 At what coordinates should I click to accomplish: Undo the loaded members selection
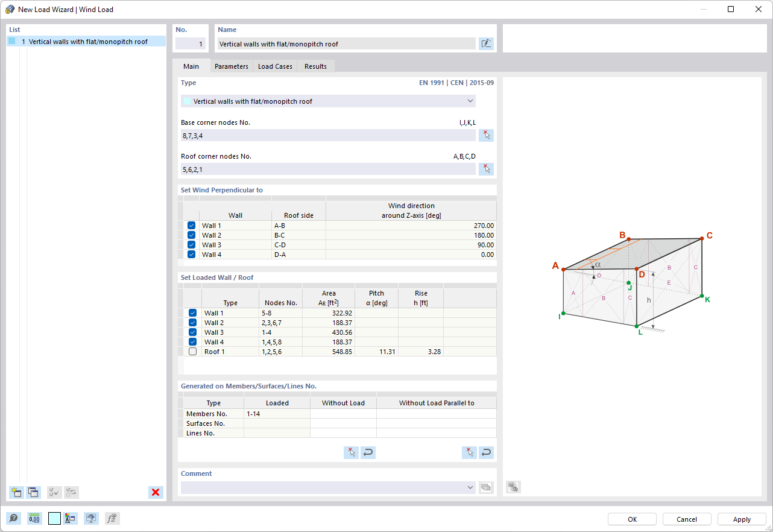tap(368, 452)
